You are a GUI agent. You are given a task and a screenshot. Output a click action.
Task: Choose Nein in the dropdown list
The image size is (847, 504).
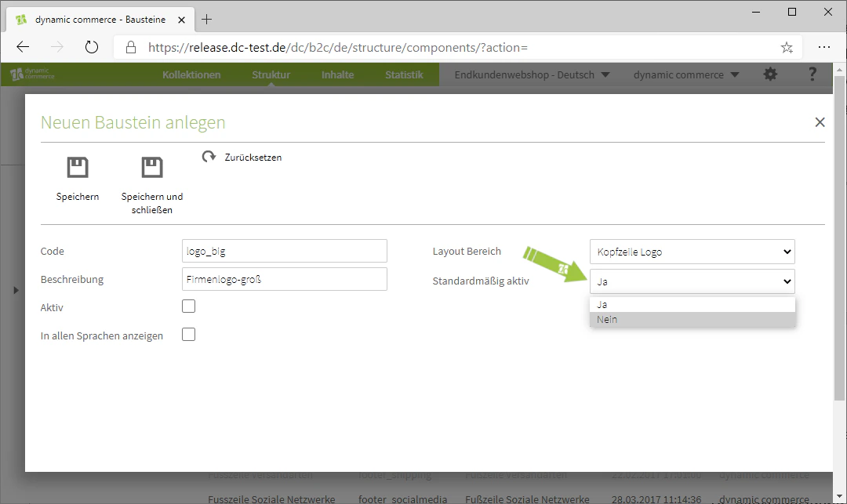[x=692, y=320]
